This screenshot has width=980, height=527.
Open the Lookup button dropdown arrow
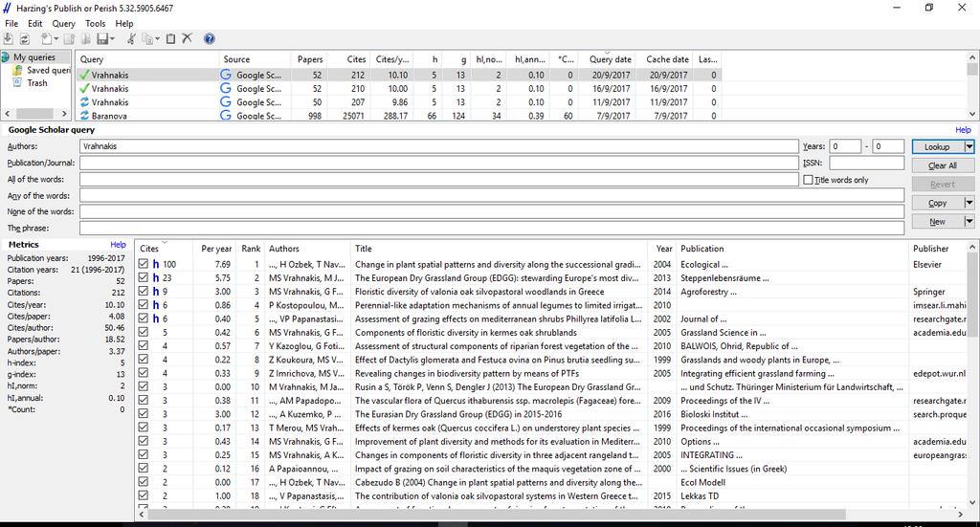[x=969, y=146]
